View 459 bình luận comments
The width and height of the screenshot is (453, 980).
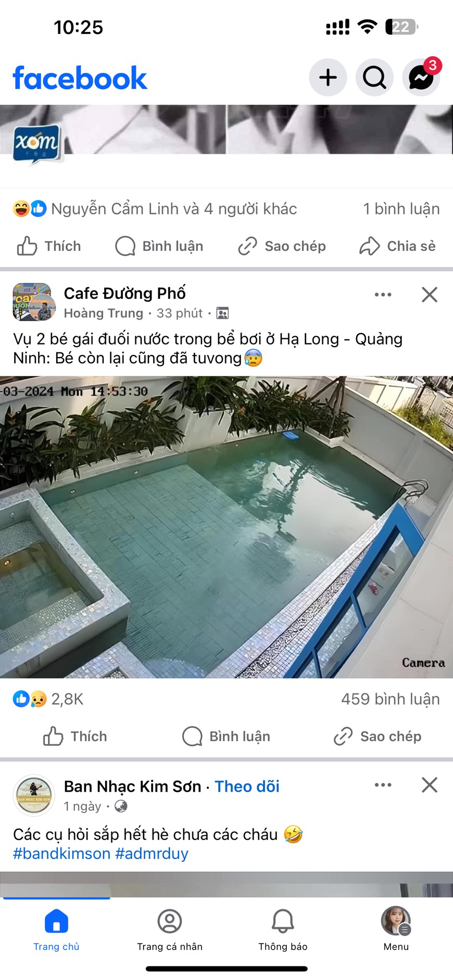tap(391, 699)
